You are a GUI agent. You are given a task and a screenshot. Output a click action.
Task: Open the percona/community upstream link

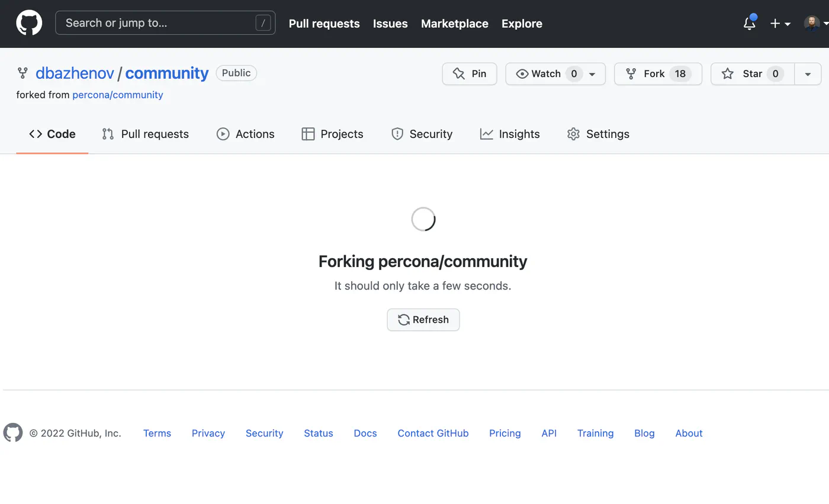click(118, 95)
